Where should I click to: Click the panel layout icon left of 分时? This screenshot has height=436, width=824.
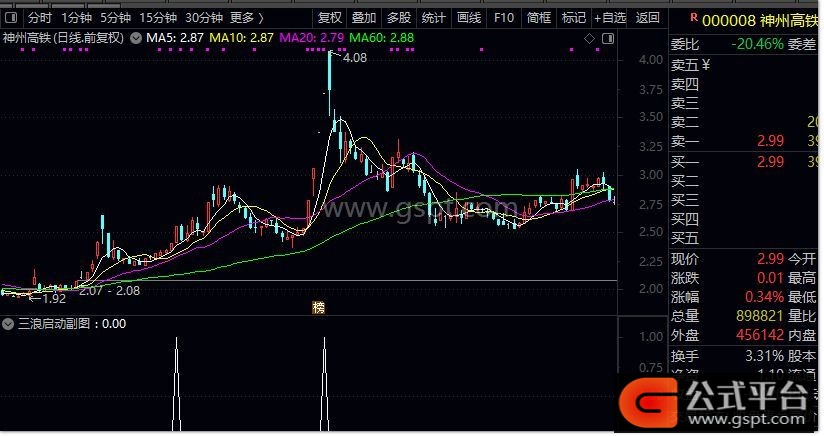11,18
